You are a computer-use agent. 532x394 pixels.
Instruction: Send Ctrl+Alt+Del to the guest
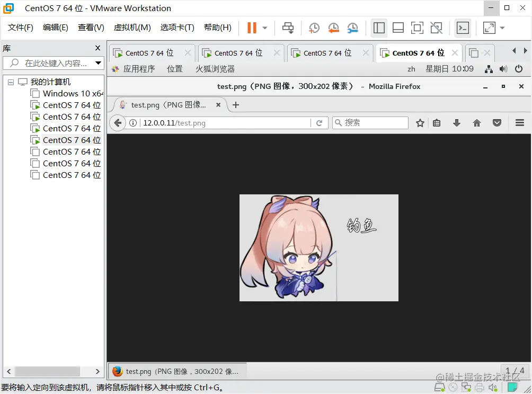pyautogui.click(x=287, y=28)
